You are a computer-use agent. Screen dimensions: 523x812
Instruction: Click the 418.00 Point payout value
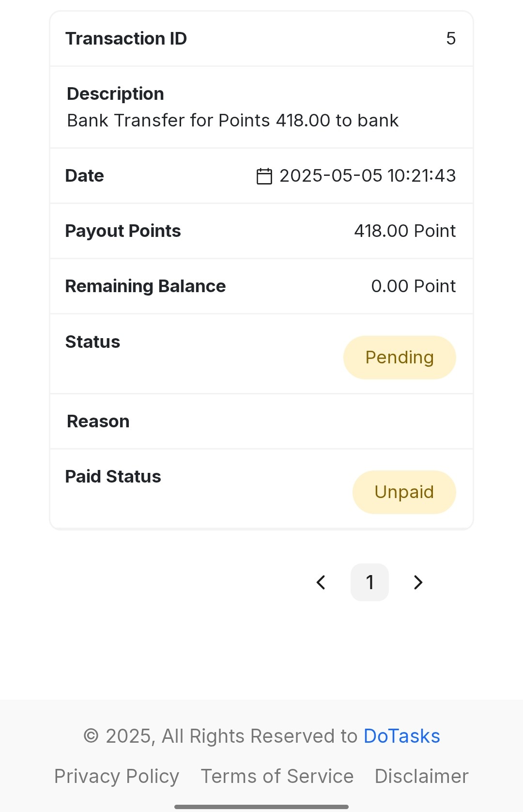point(405,231)
